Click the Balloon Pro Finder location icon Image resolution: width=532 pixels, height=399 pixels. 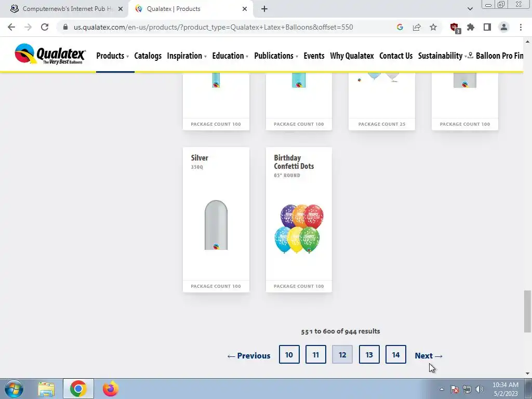(x=470, y=55)
